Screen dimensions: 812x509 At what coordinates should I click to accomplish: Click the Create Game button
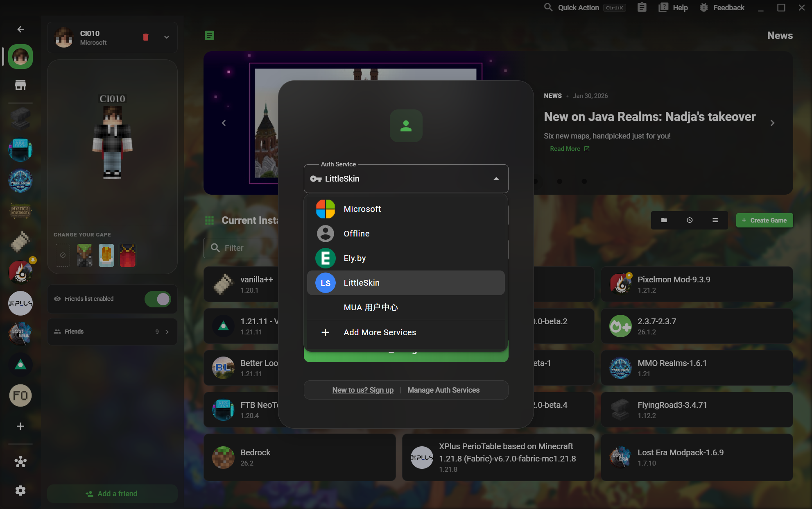point(764,220)
